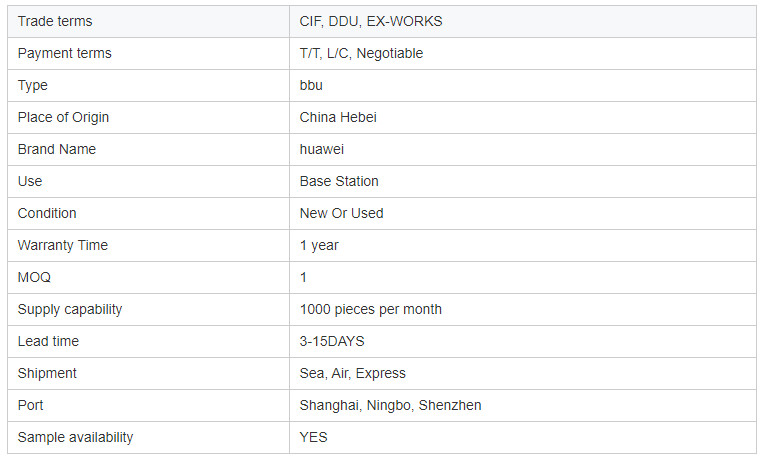Click the 1 year warranty value
The image size is (767, 466).
(319, 245)
